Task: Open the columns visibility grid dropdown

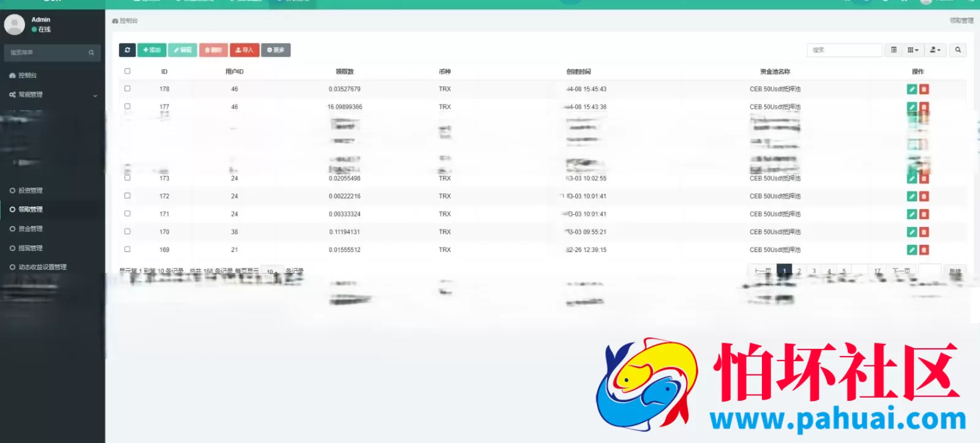Action: click(913, 50)
